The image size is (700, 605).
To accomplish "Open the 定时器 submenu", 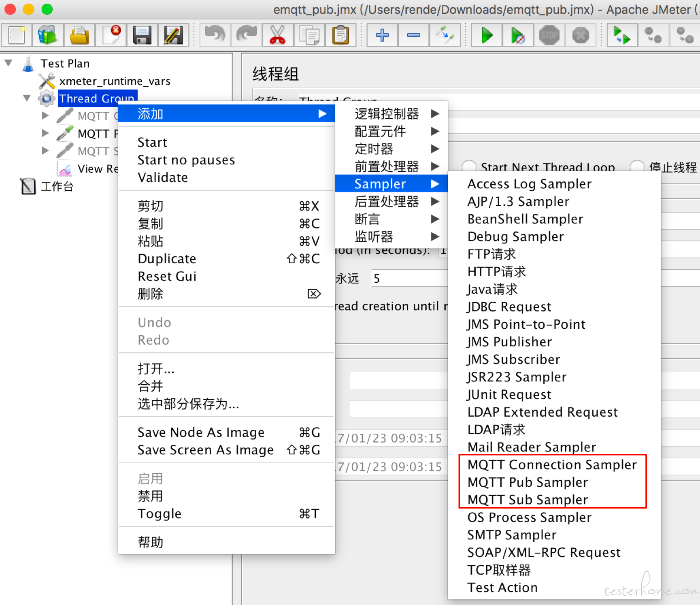I will [391, 149].
